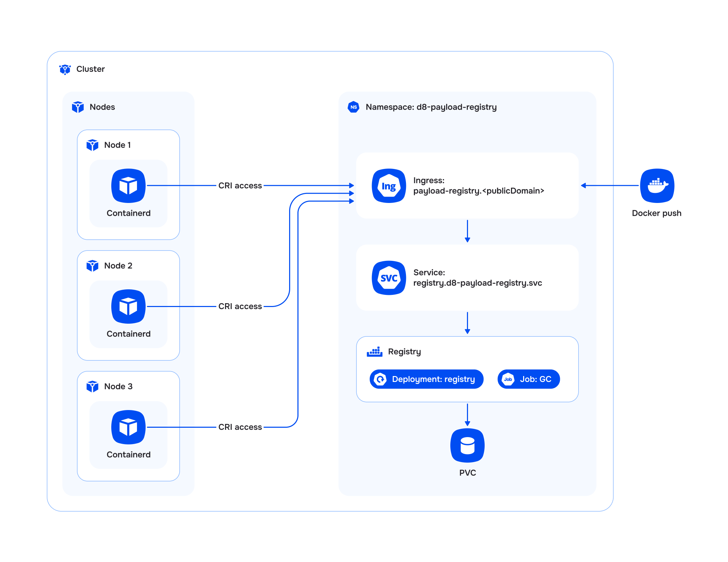Click the NS namespace badge icon

[353, 107]
